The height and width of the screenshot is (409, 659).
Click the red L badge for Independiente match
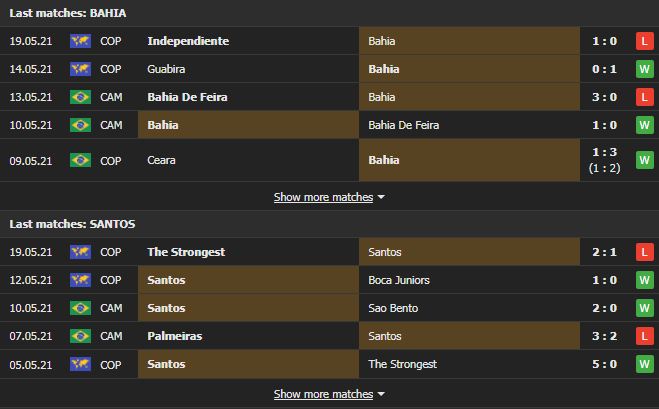(644, 41)
